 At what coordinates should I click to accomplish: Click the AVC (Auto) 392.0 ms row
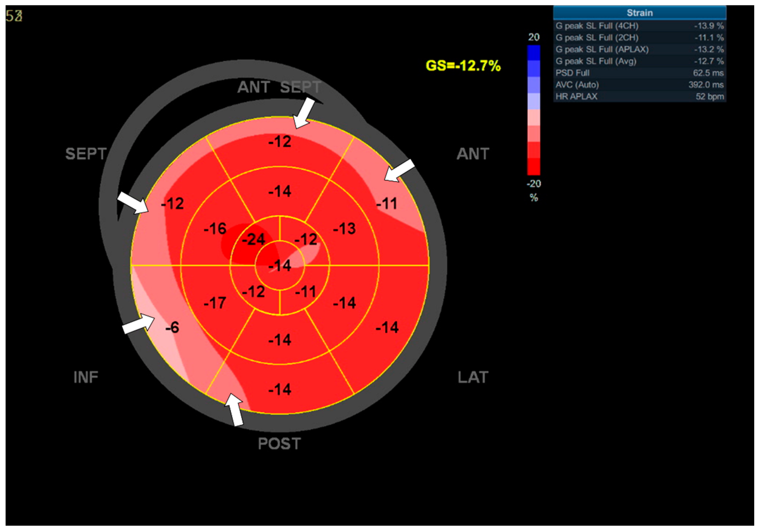coord(639,85)
